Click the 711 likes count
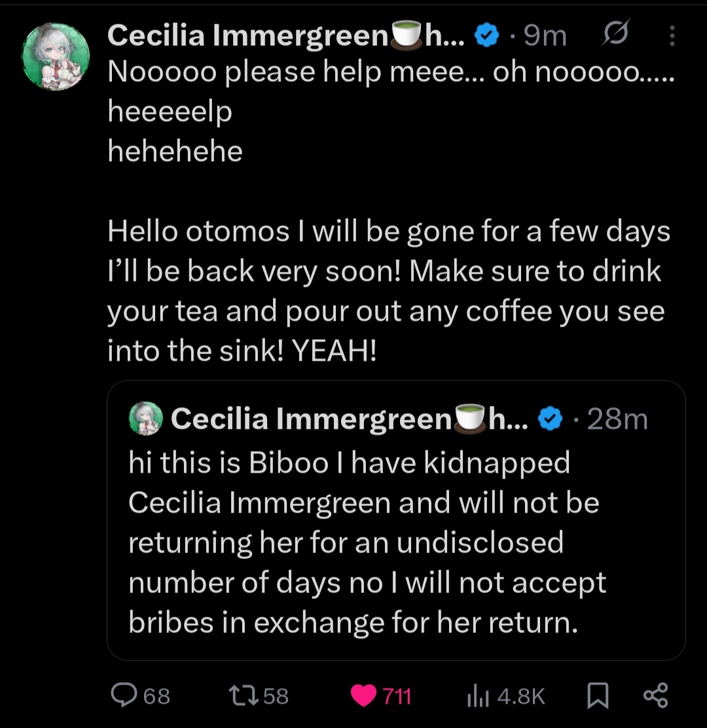Image resolution: width=707 pixels, height=728 pixels. coord(397,696)
